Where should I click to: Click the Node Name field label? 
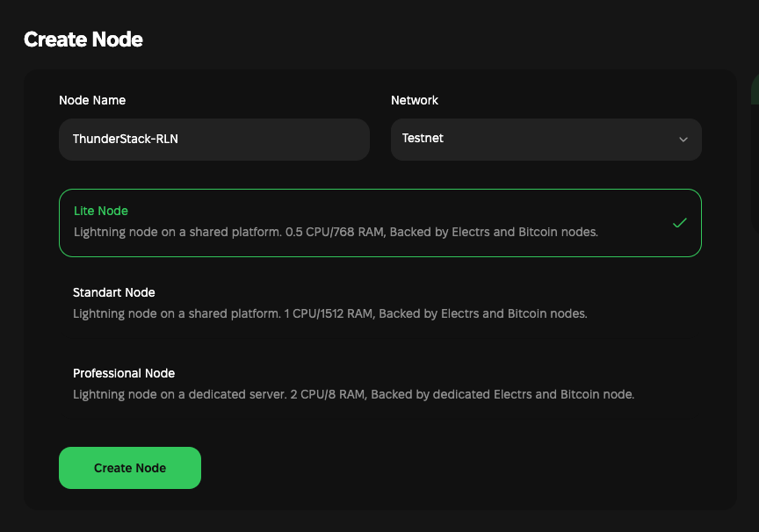point(92,100)
